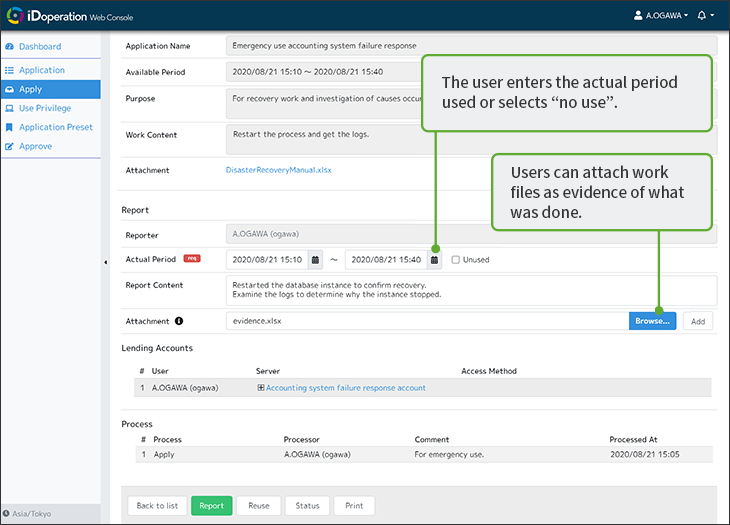Open the Application sidebar menu item
The width and height of the screenshot is (730, 525).
[x=42, y=70]
